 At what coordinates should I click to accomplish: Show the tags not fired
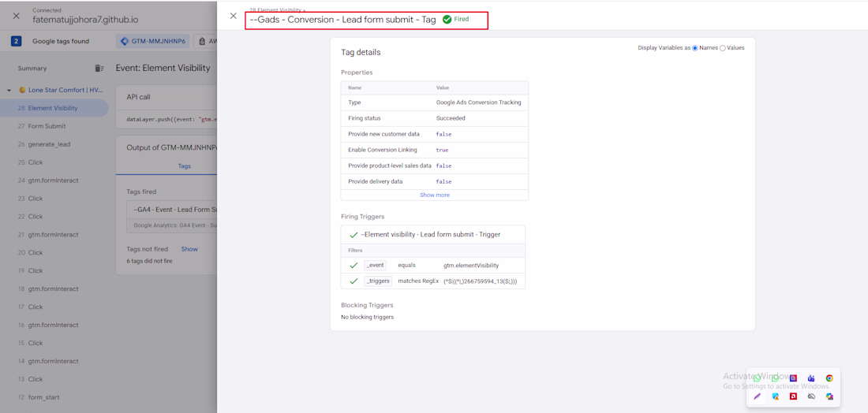point(189,249)
